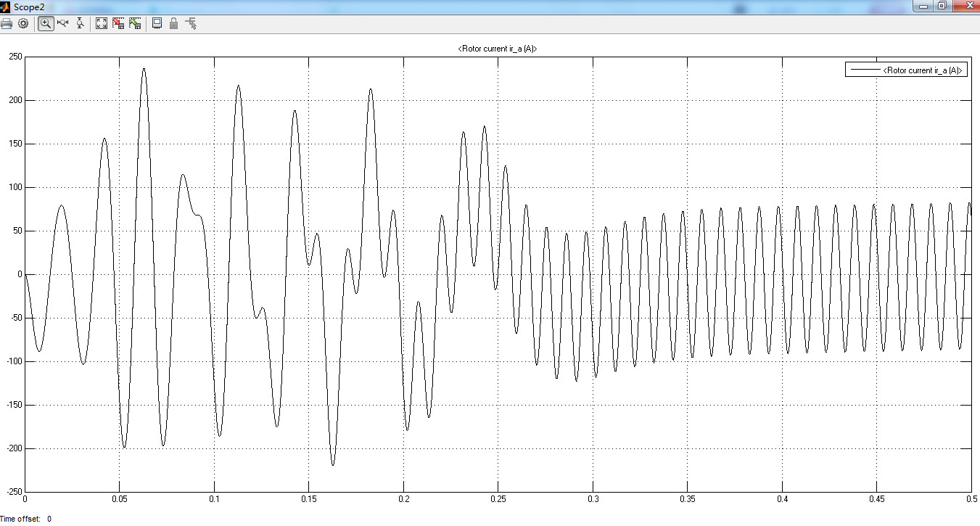The width and height of the screenshot is (980, 526).
Task: Toggle the Zoom (magnifier plus) tool
Action: [x=46, y=23]
